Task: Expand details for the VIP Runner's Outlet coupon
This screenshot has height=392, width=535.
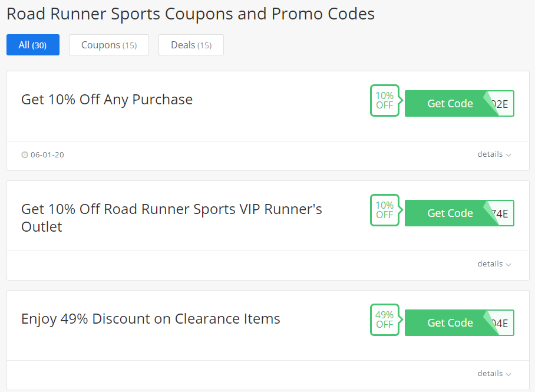Action: pyautogui.click(x=494, y=264)
